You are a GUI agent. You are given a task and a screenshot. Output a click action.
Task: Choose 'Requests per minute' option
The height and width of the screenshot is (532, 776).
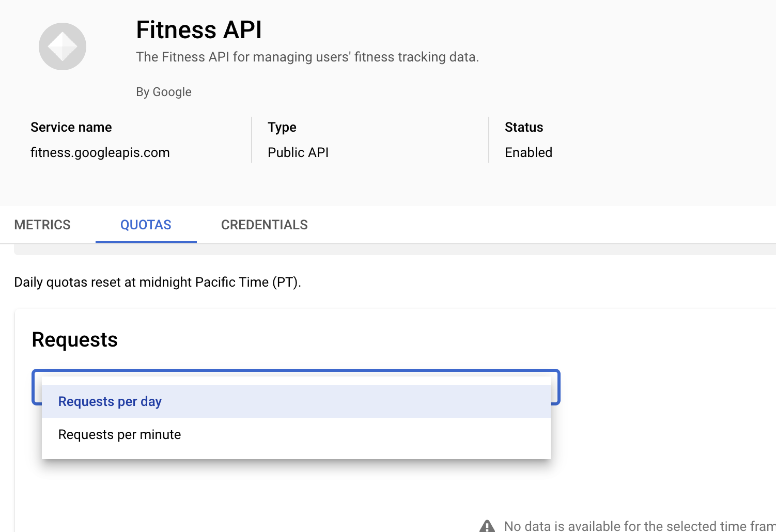pyautogui.click(x=296, y=434)
